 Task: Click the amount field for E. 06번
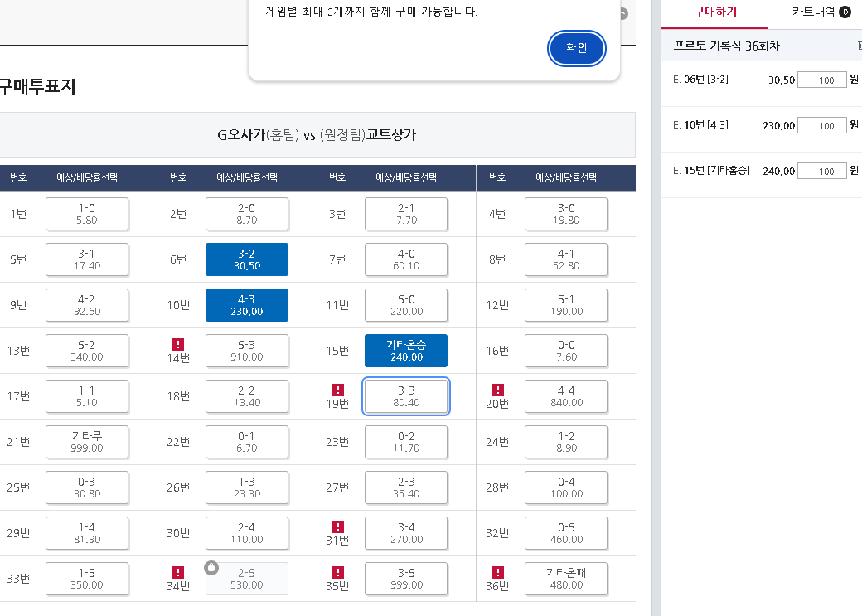coord(821,80)
